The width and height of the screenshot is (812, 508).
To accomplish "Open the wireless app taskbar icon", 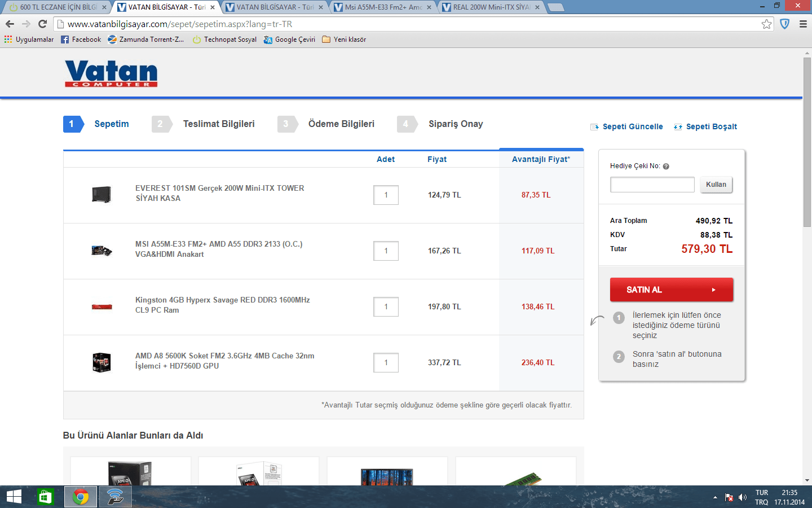I will point(115,497).
